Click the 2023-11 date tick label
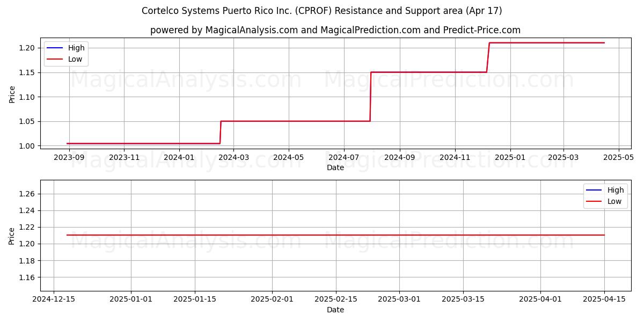 pyautogui.click(x=125, y=158)
